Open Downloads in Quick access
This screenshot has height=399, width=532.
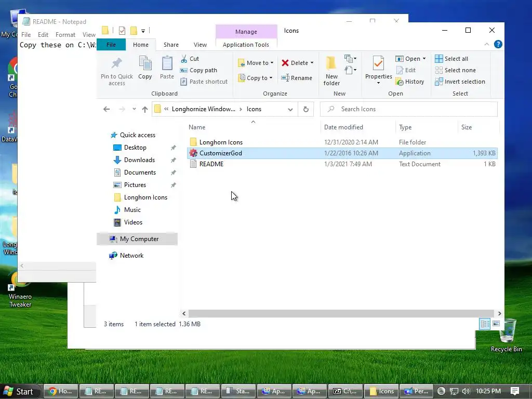click(139, 160)
